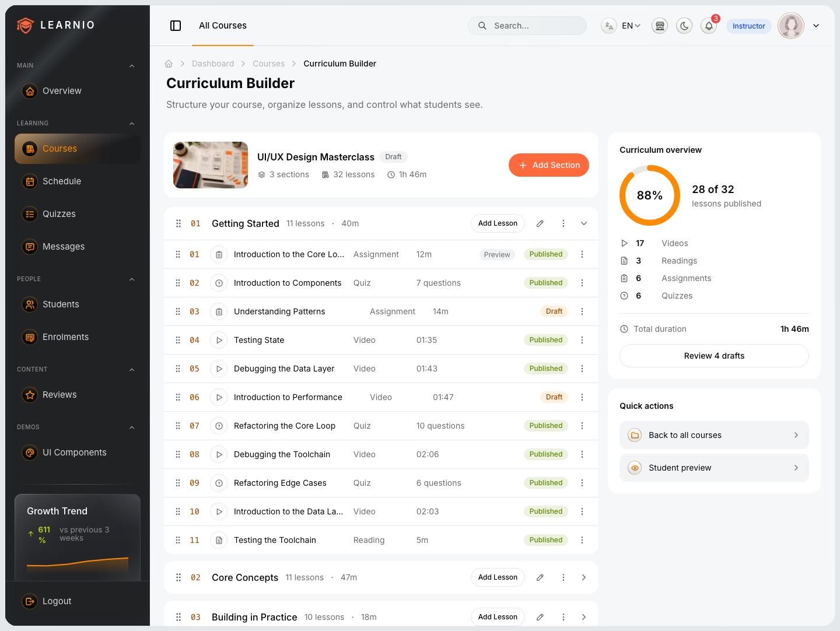The image size is (840, 631).
Task: Open Student preview quick action
Action: point(714,468)
